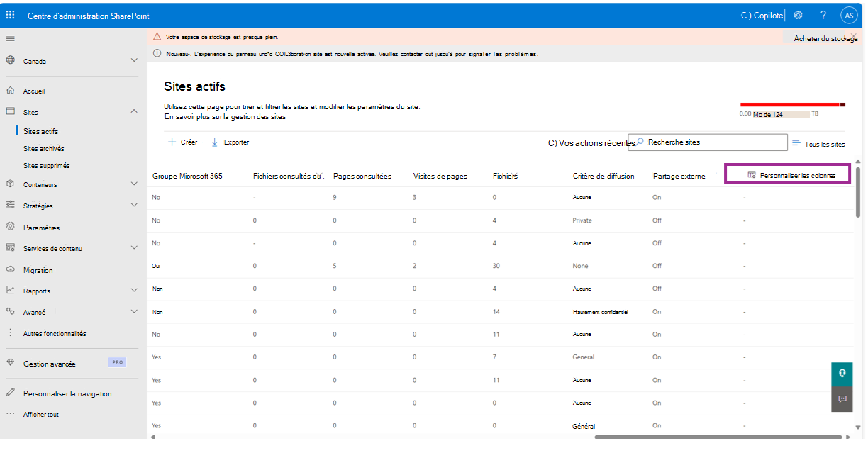This screenshot has height=453, width=868.
Task: Open Sites supprimés in navigation
Action: coord(46,165)
